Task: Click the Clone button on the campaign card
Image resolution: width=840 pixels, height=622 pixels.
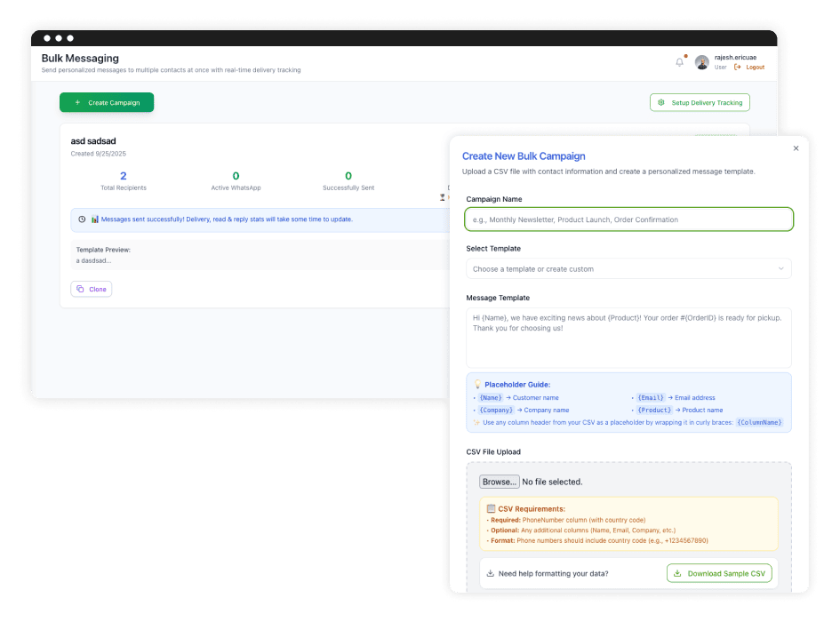Action: pos(91,289)
